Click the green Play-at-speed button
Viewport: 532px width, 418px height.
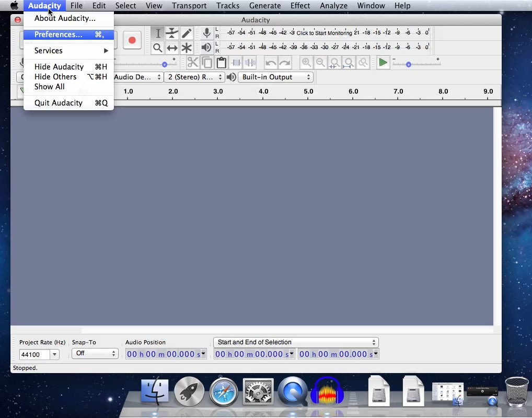[383, 63]
